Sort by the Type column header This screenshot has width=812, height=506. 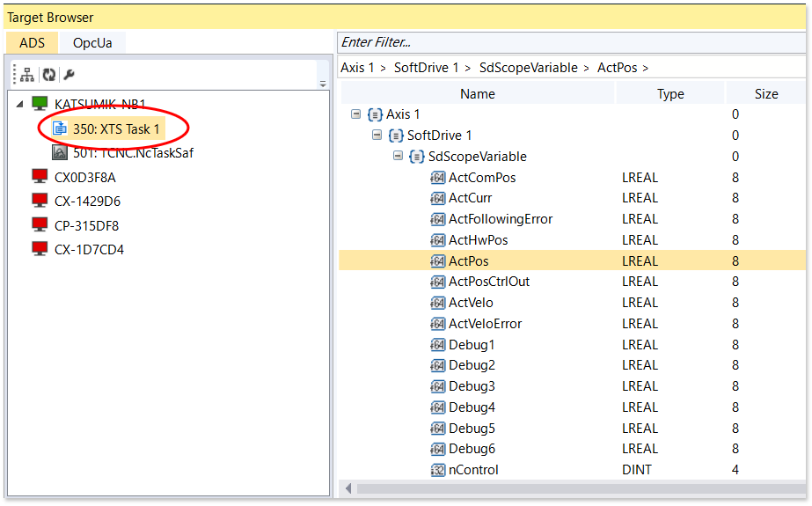(x=670, y=94)
